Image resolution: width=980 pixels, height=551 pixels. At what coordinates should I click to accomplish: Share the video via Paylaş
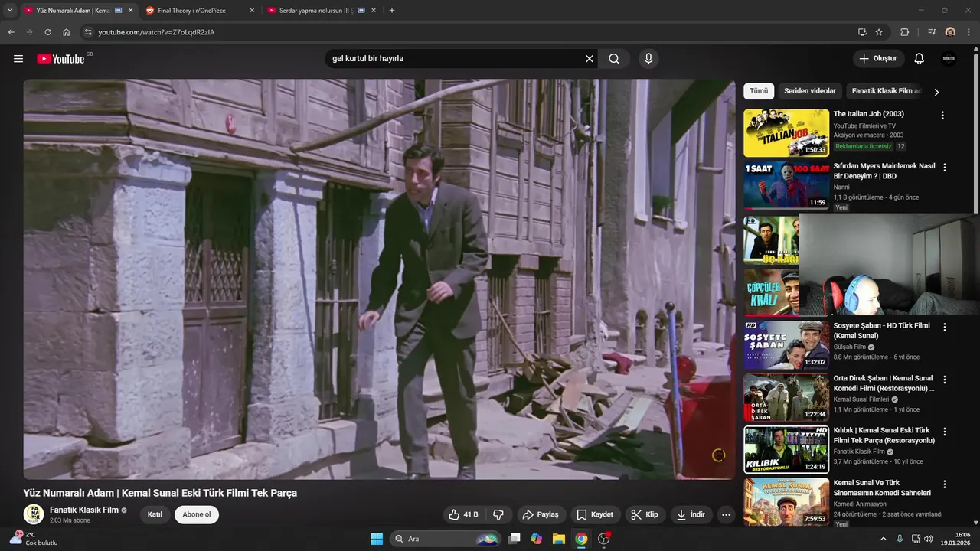pos(541,514)
